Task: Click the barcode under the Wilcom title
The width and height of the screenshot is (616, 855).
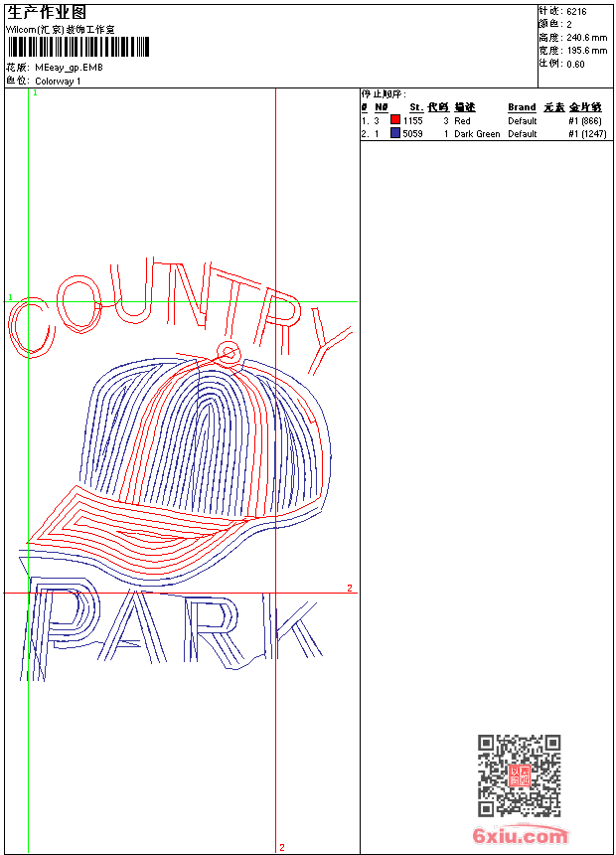Action: 77,47
